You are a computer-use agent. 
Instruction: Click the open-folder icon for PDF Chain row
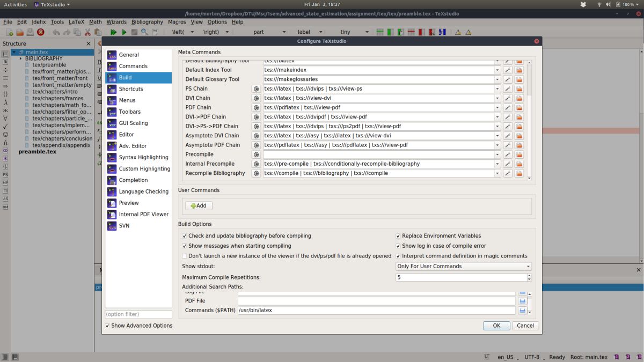click(519, 107)
